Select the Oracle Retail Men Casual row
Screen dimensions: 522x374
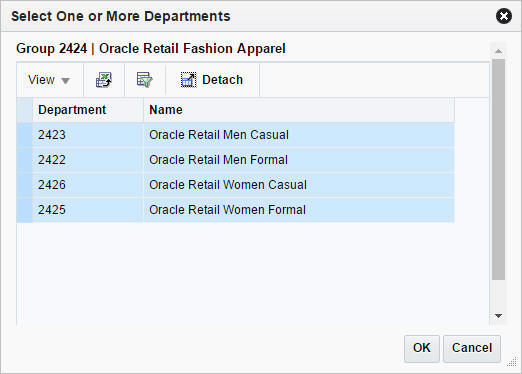(x=235, y=135)
